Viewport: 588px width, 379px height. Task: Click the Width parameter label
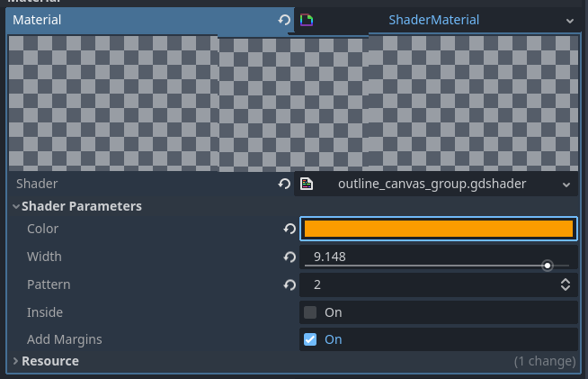[44, 257]
